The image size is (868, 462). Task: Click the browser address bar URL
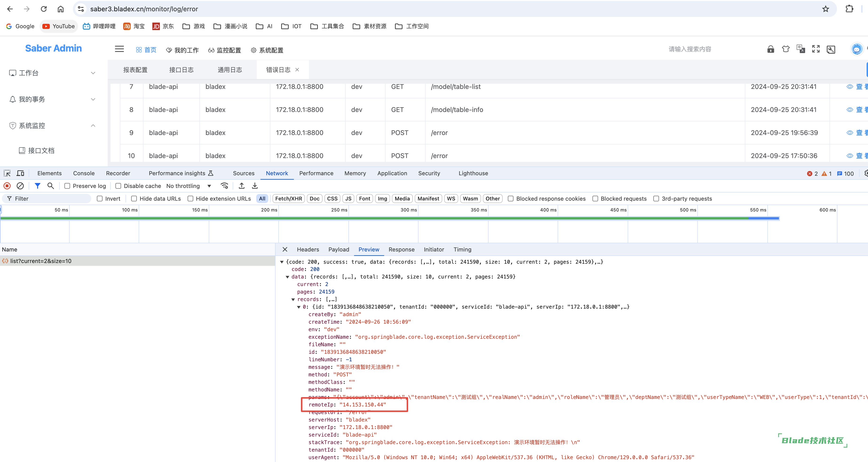pos(144,9)
